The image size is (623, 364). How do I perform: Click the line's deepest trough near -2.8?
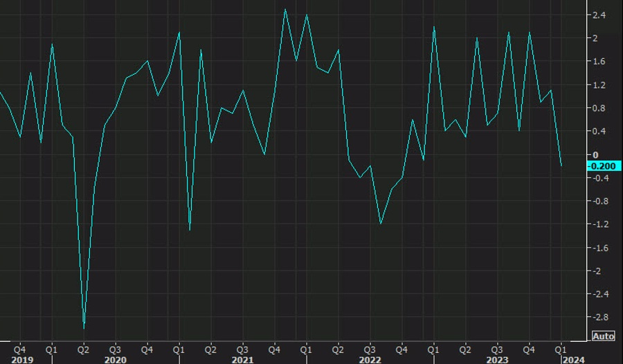(84, 328)
